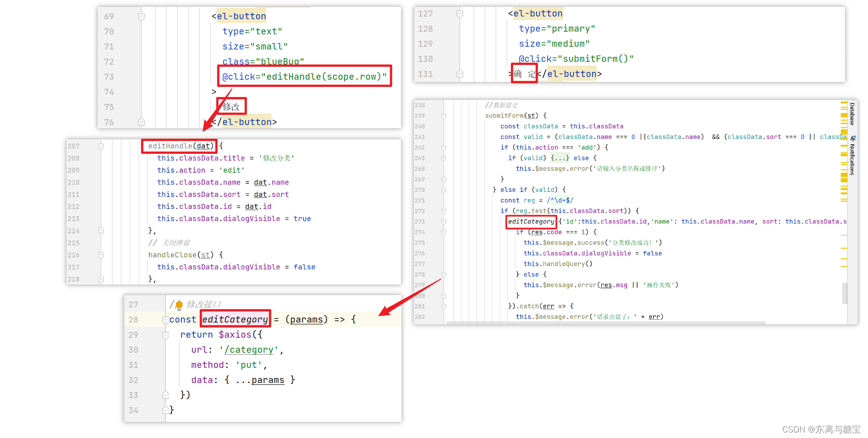Toggle fold end marker at line 214
This screenshot has height=438, width=868.
click(101, 230)
